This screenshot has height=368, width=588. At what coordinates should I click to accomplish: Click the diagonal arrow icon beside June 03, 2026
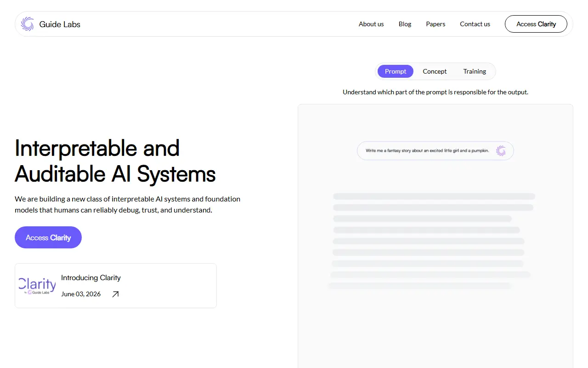[x=115, y=294]
